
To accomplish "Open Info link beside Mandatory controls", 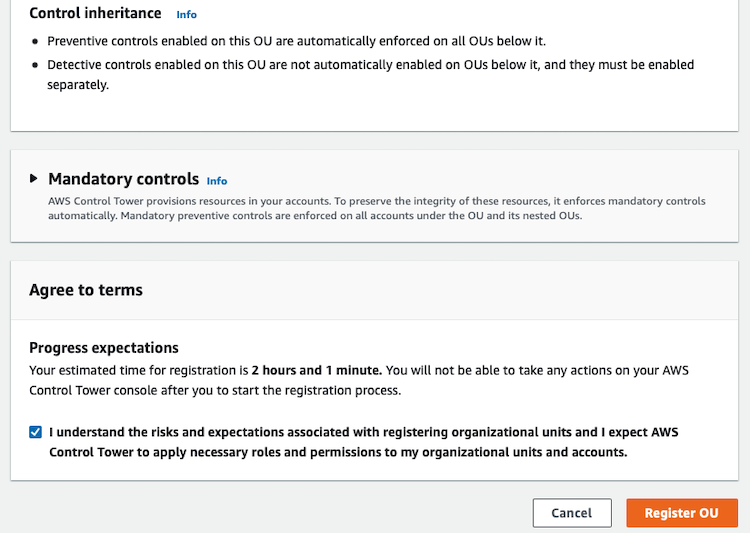I will click(217, 181).
